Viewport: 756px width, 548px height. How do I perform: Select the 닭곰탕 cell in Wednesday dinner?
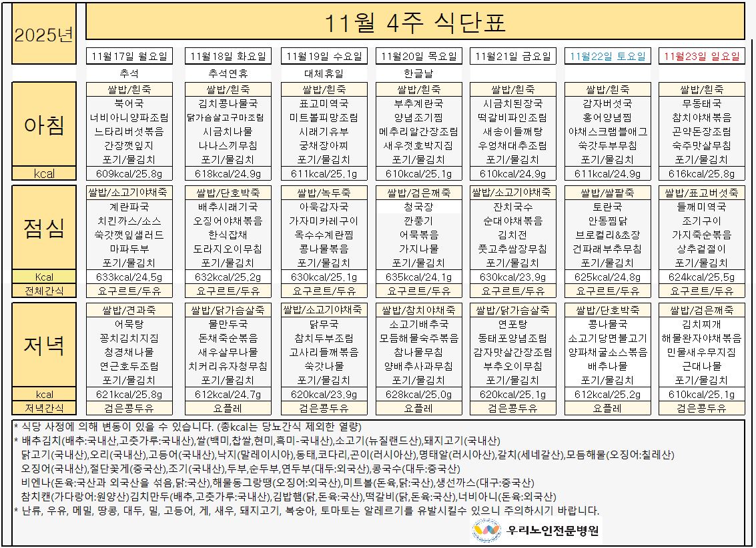coord(324,324)
